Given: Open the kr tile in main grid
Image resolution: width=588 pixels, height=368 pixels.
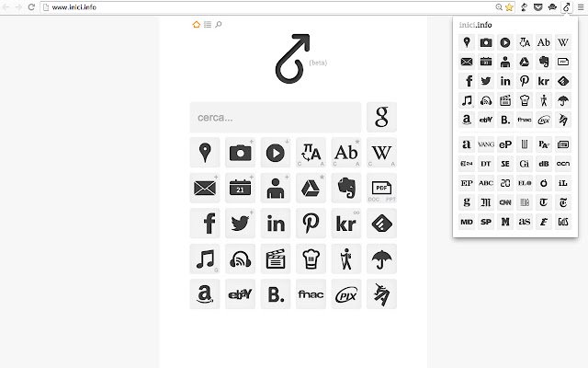Looking at the screenshot, I should 346,223.
